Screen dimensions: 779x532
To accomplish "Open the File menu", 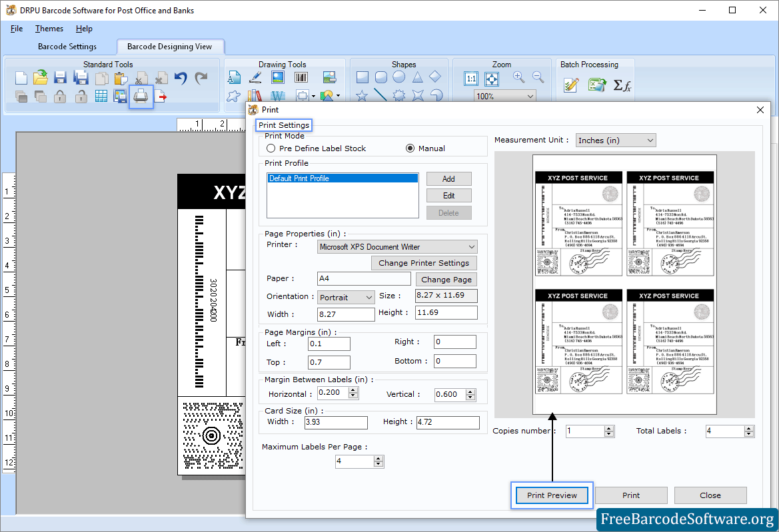I will pyautogui.click(x=17, y=29).
